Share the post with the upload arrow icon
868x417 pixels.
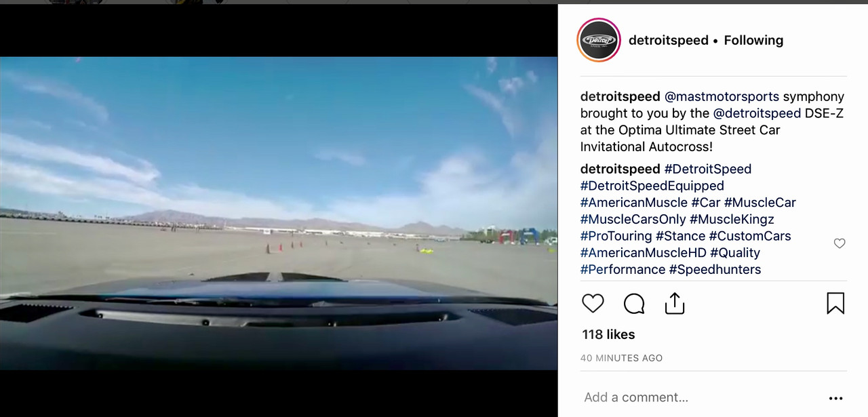click(675, 303)
